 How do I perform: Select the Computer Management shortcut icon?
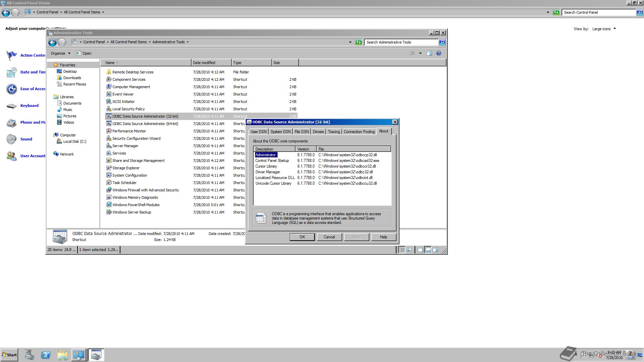point(109,87)
